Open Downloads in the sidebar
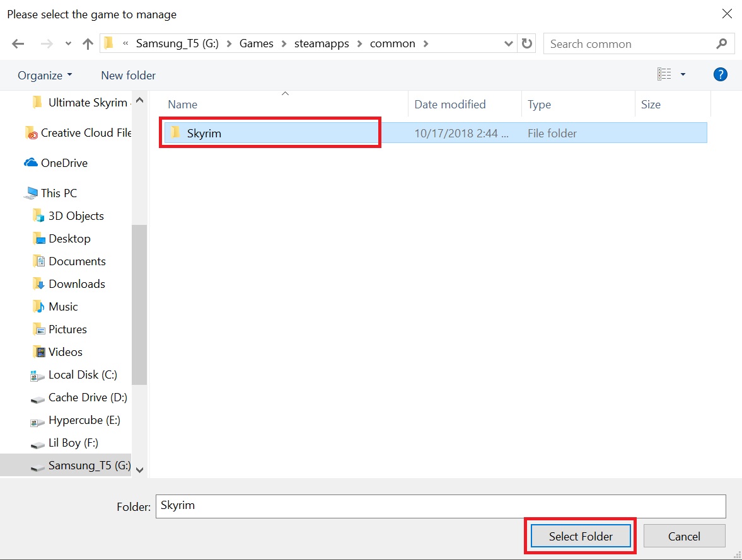The height and width of the screenshot is (560, 742). pyautogui.click(x=68, y=284)
